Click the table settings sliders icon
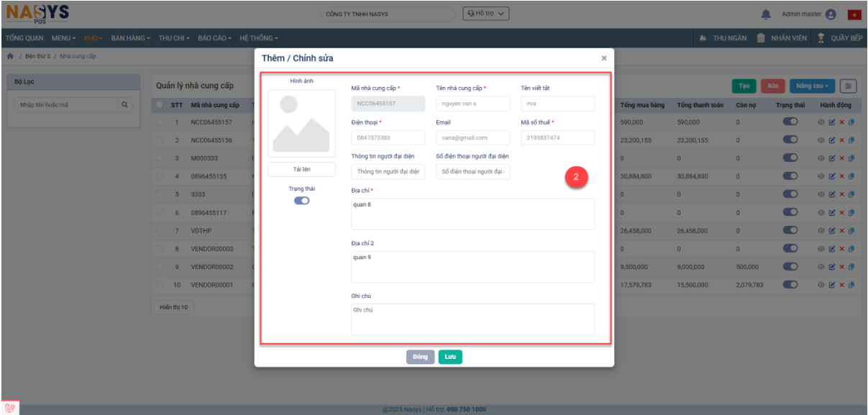The width and height of the screenshot is (868, 415). 849,86
